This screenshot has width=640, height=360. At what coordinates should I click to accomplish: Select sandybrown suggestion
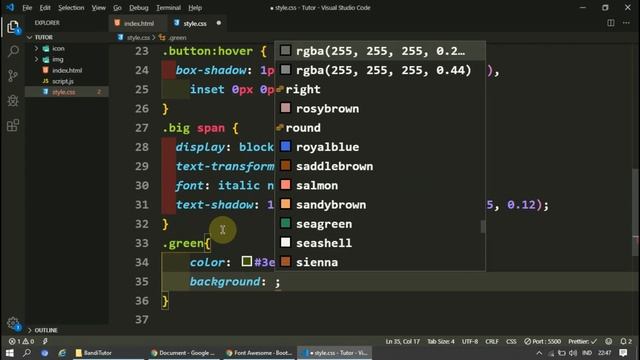[380, 204]
